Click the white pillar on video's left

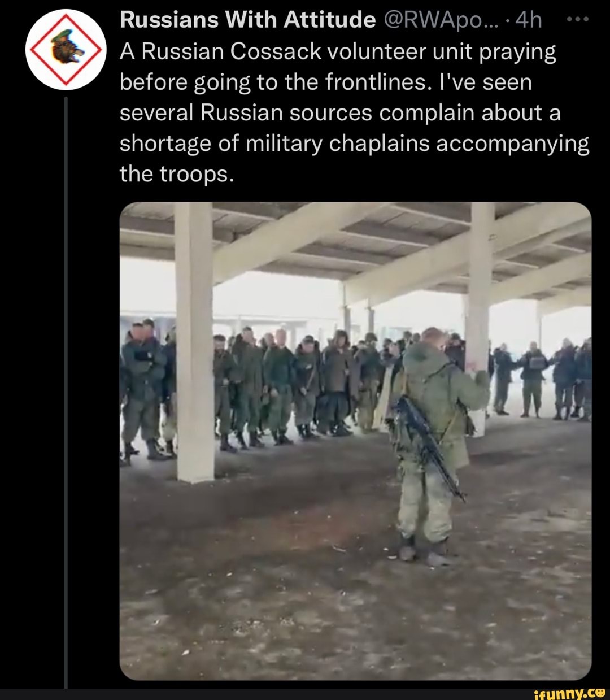pos(194,342)
